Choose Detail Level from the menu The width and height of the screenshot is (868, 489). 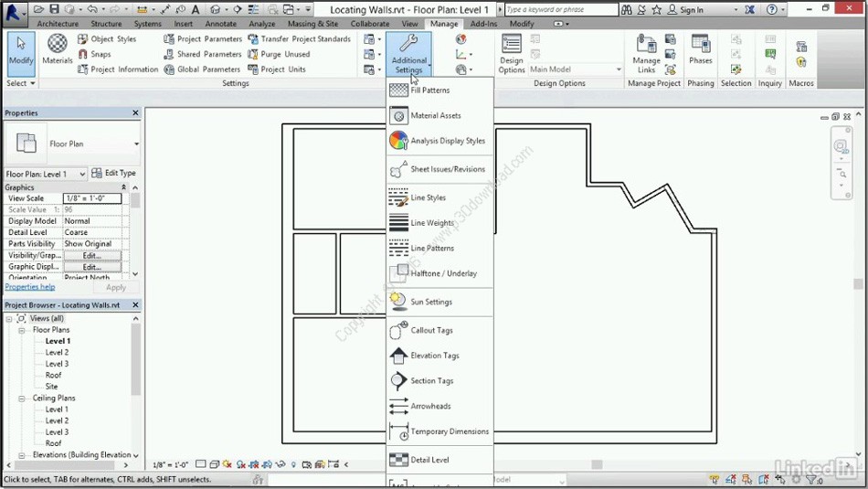(x=439, y=460)
